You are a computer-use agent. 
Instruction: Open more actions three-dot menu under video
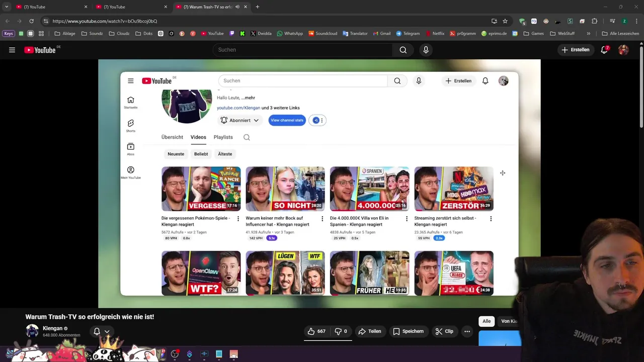pos(467,331)
